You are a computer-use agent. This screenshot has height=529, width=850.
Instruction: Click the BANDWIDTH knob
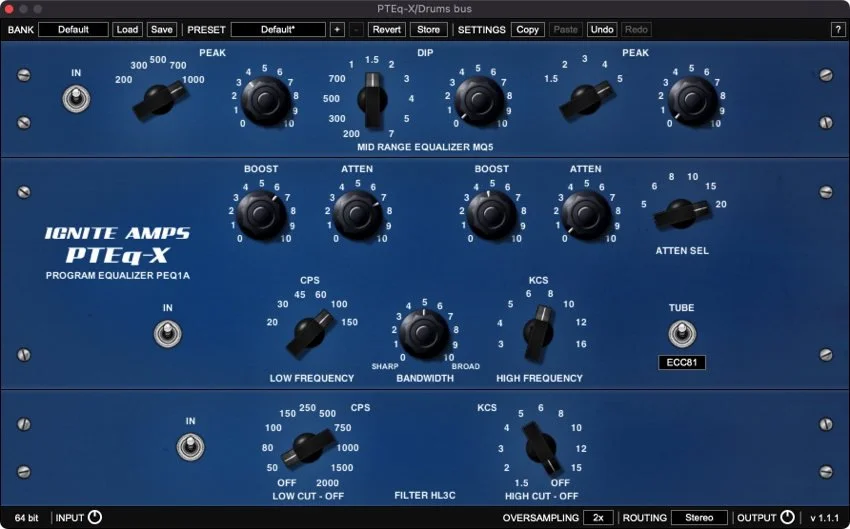424,333
